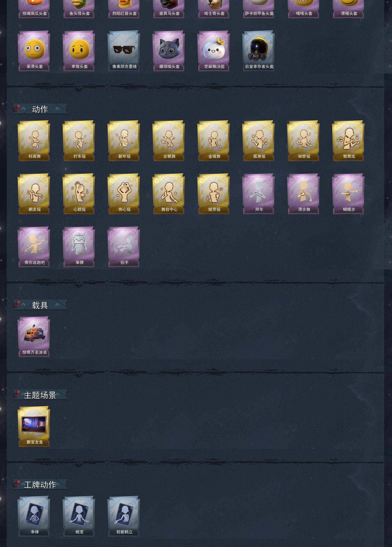
Task: Open the 心跳摇 gold action card
Action: [x=79, y=194]
